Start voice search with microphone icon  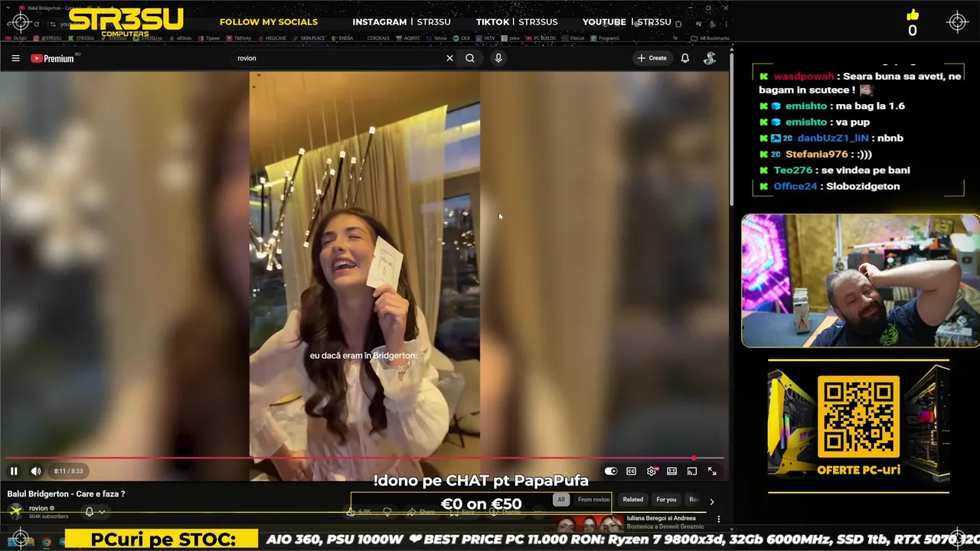tap(498, 58)
